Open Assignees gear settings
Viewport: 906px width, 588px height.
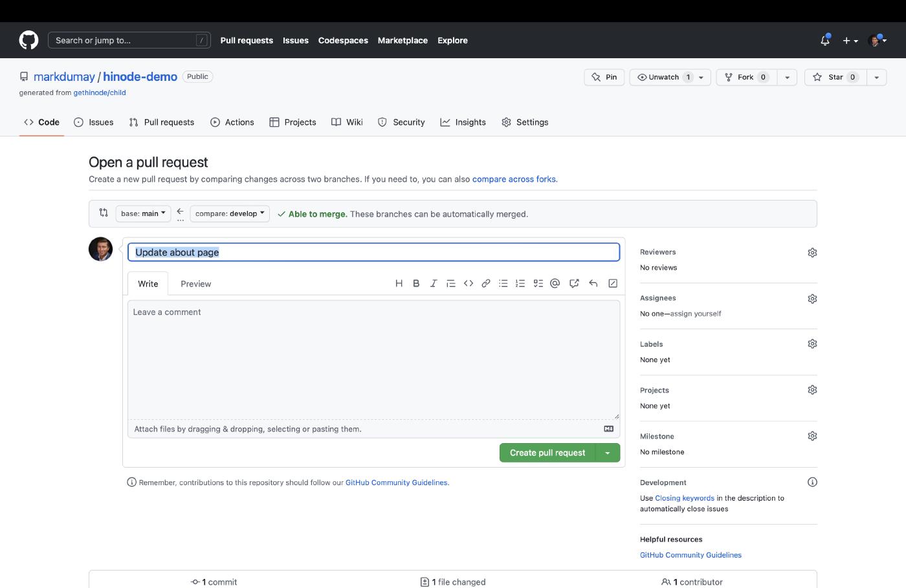tap(812, 299)
